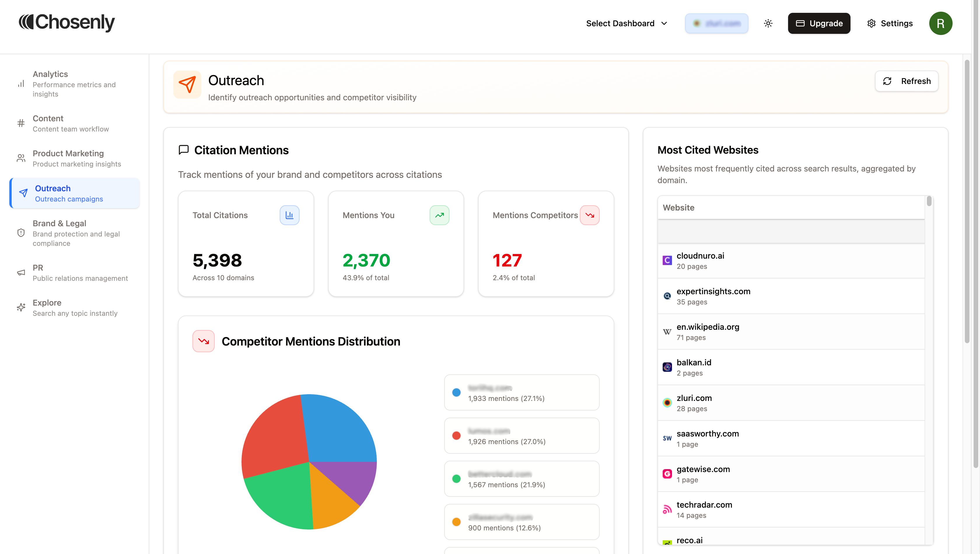Open the gatewise.com website row

[x=791, y=474]
